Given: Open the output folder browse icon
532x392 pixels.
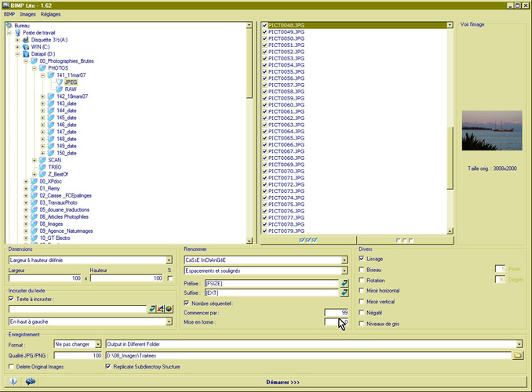Looking at the screenshot, I should tap(517, 355).
